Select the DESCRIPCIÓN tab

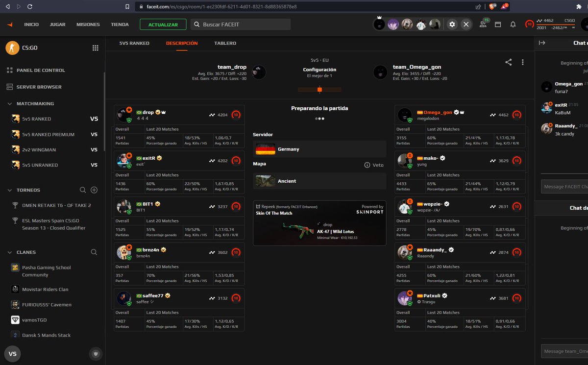point(182,43)
